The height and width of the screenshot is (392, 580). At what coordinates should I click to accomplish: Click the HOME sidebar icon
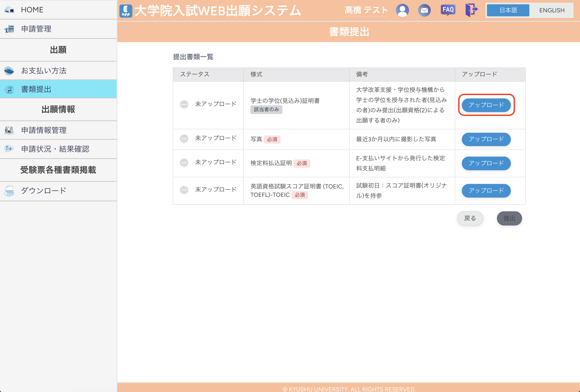pyautogui.click(x=9, y=10)
